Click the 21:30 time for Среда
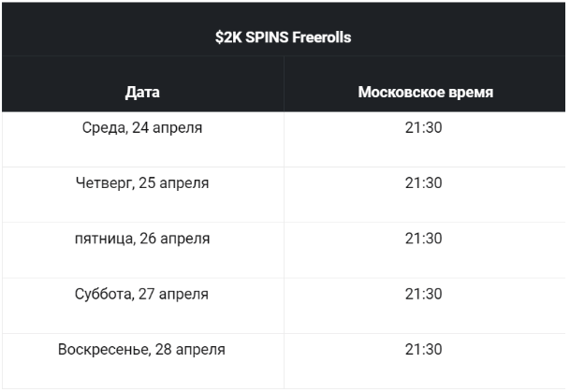 (x=423, y=128)
